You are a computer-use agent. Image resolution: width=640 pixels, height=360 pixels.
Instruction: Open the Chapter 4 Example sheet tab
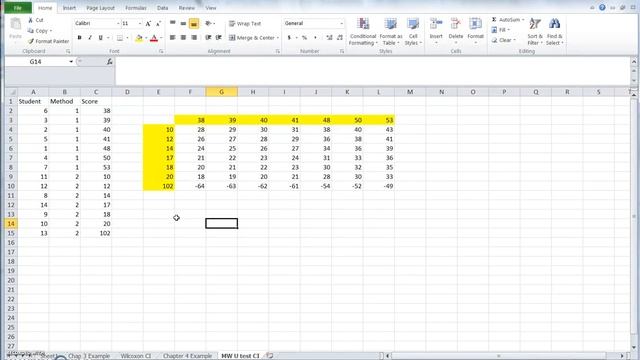[x=187, y=356]
